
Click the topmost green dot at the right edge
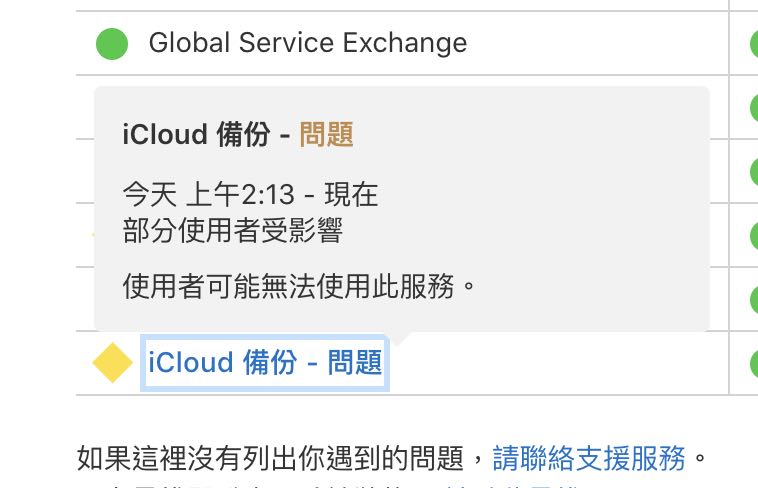(754, 44)
